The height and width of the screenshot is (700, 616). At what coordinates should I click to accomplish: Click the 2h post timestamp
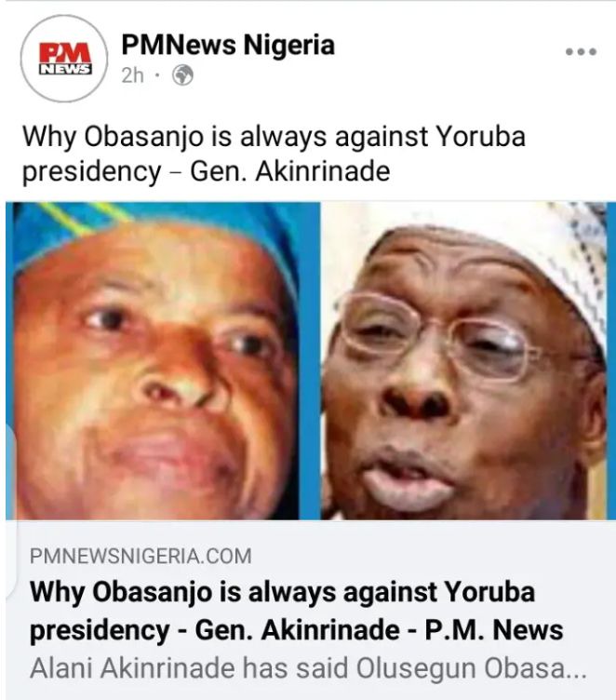132,75
